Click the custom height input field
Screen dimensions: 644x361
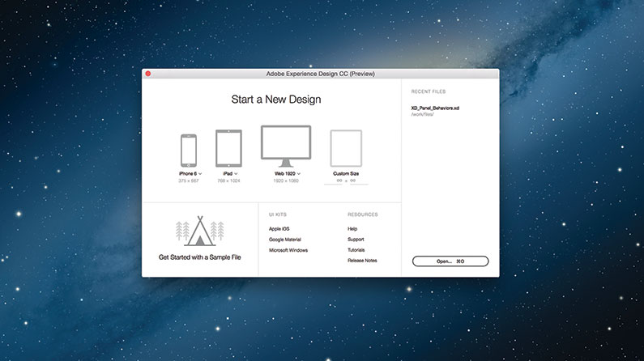point(359,181)
